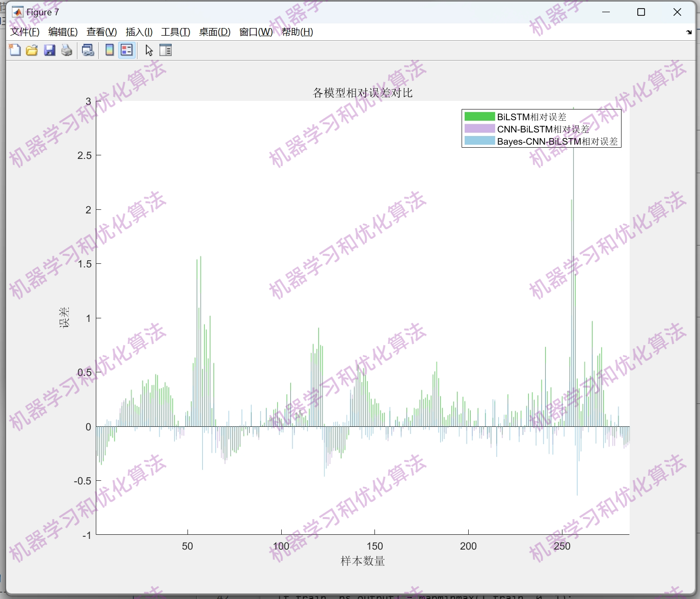Click the chart title 各模型相对误差对比
700x599 pixels.
[362, 93]
